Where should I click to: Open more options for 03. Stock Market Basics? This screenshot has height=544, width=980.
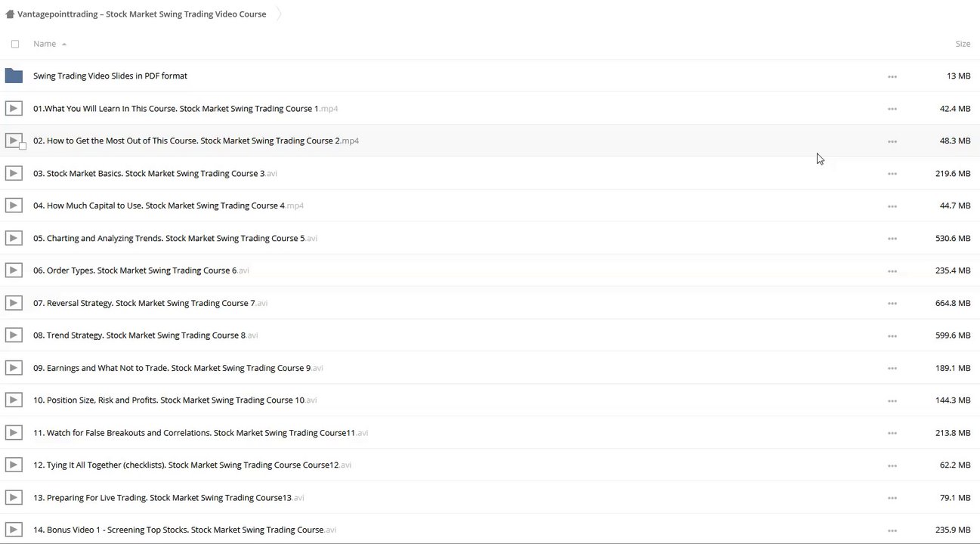pos(892,174)
